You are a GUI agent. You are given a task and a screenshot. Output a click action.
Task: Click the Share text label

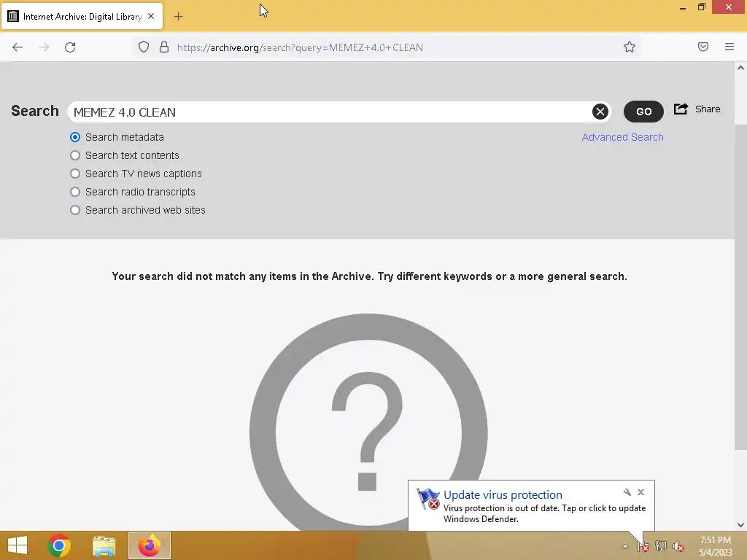click(708, 109)
